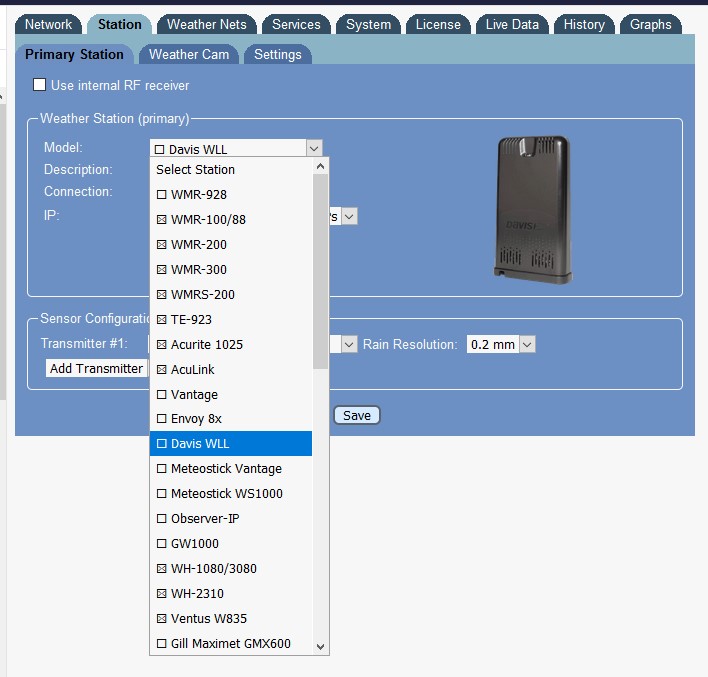Open the Settings sub-tab

coord(278,54)
